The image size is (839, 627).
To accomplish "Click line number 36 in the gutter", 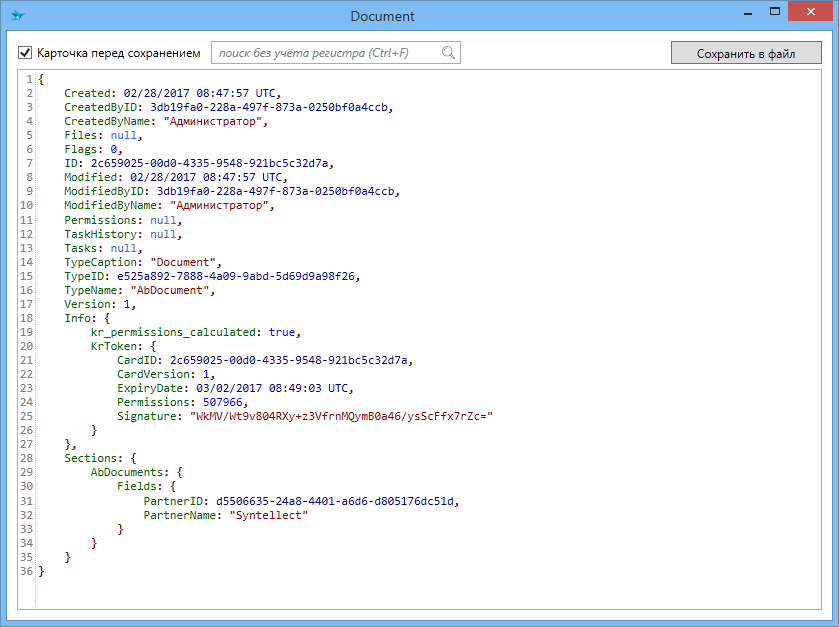I will tap(27, 571).
